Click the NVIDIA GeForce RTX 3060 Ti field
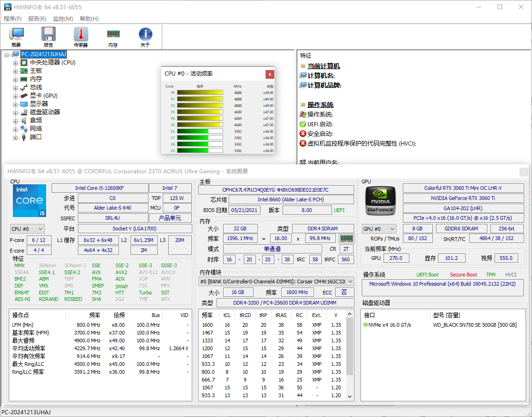This screenshot has height=417, width=532. (463, 198)
